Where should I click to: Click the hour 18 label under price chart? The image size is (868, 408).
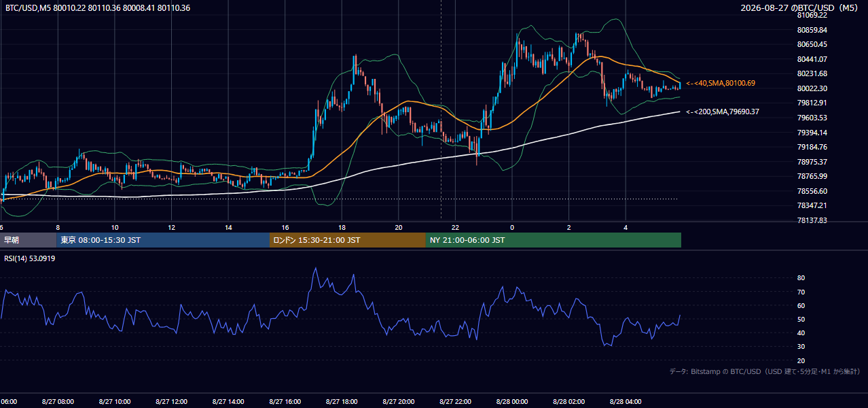click(342, 228)
